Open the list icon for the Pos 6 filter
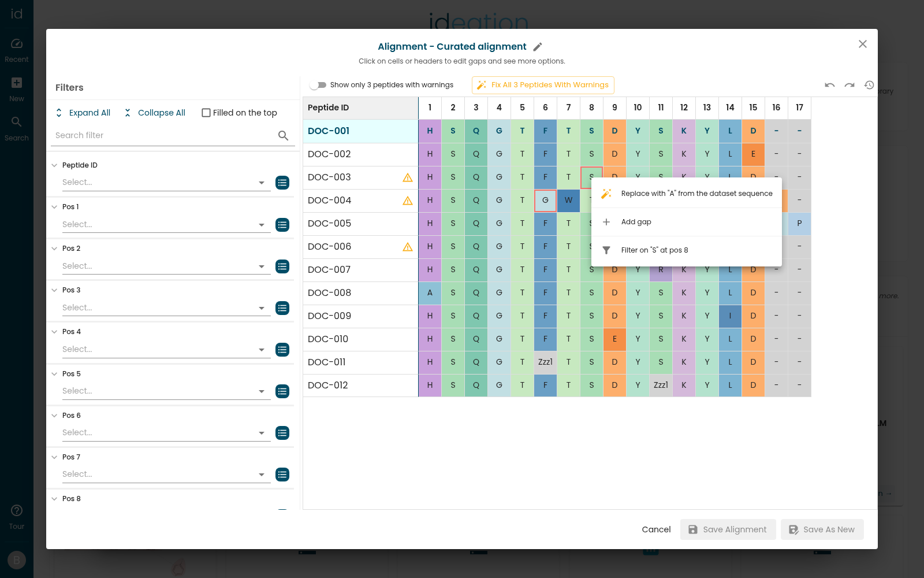Screen dimensions: 924x578 282,433
